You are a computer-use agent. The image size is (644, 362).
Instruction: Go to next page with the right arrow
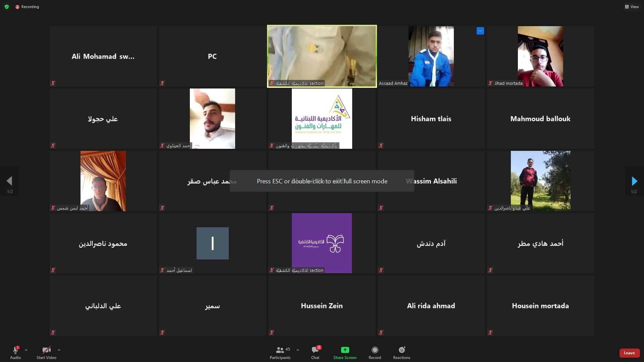[634, 181]
